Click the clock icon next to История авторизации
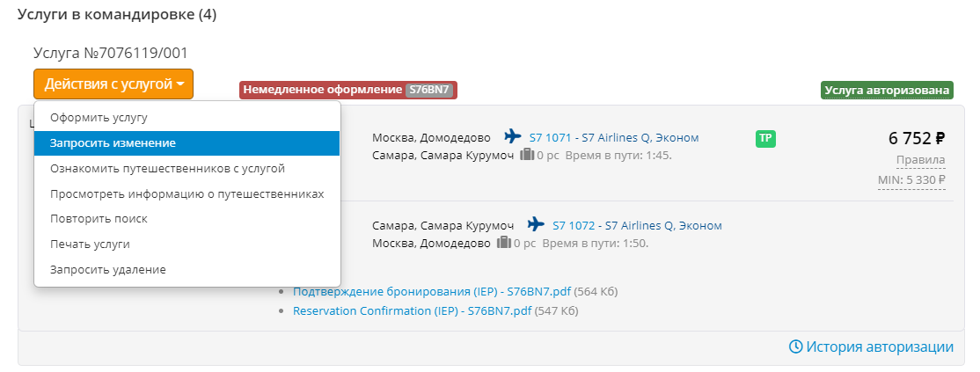Image resolution: width=980 pixels, height=372 pixels. [x=795, y=346]
